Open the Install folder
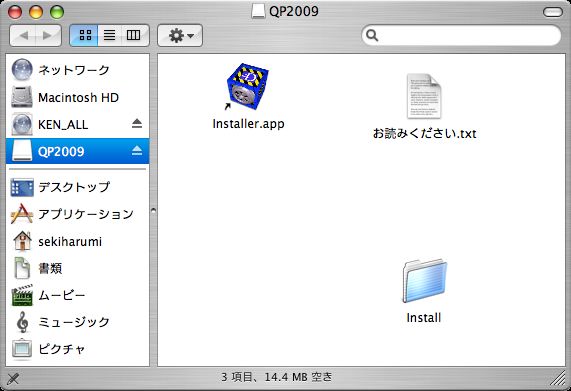This screenshot has width=571, height=391. [424, 281]
